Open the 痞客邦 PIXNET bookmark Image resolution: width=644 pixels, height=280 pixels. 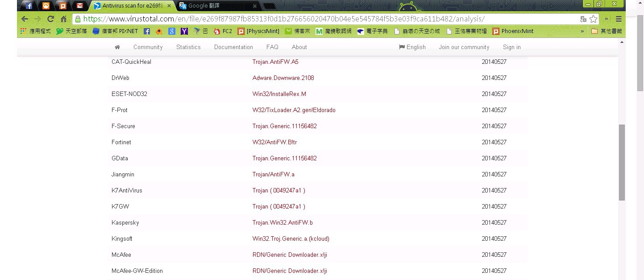(x=115, y=31)
